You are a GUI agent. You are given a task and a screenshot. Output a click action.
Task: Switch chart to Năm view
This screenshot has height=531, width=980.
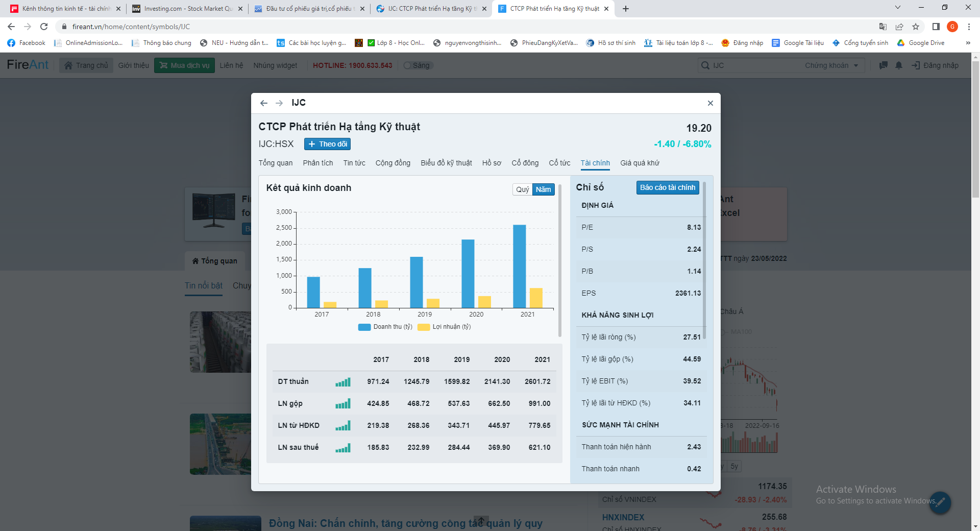pos(543,189)
